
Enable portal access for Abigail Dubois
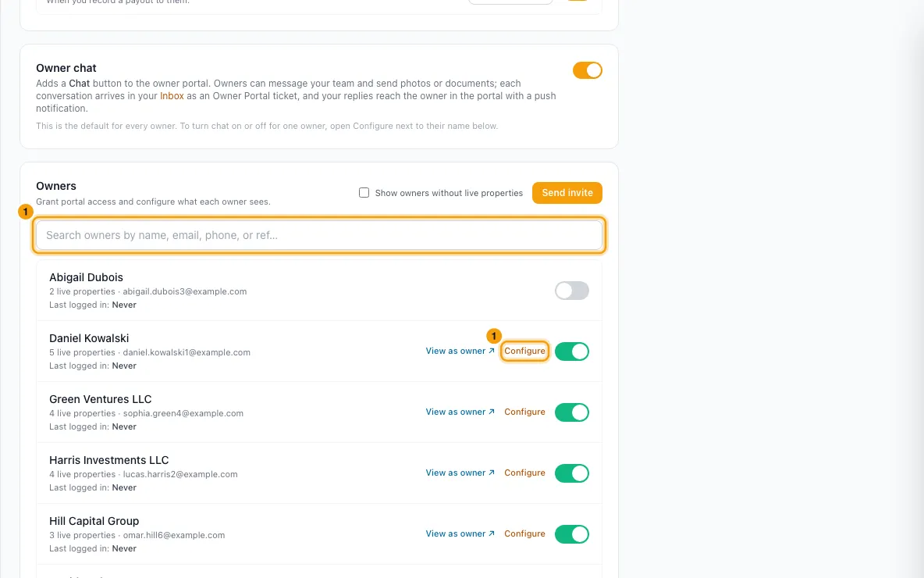571,291
